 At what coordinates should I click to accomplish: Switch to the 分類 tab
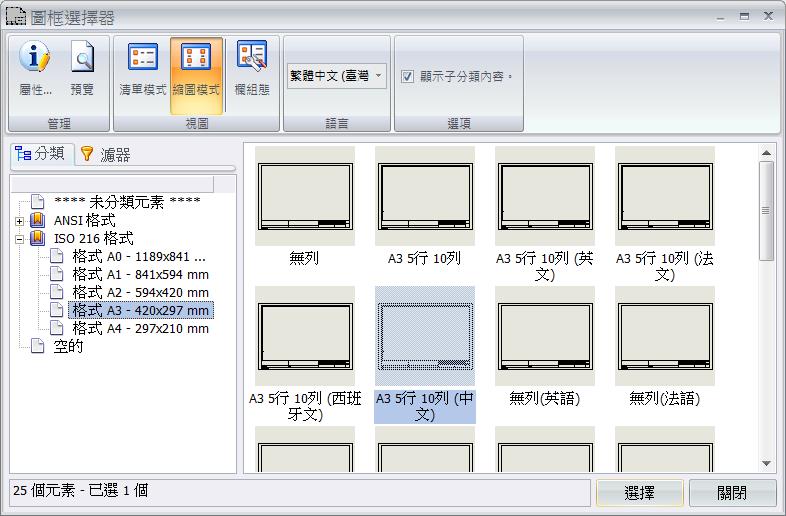(x=41, y=154)
